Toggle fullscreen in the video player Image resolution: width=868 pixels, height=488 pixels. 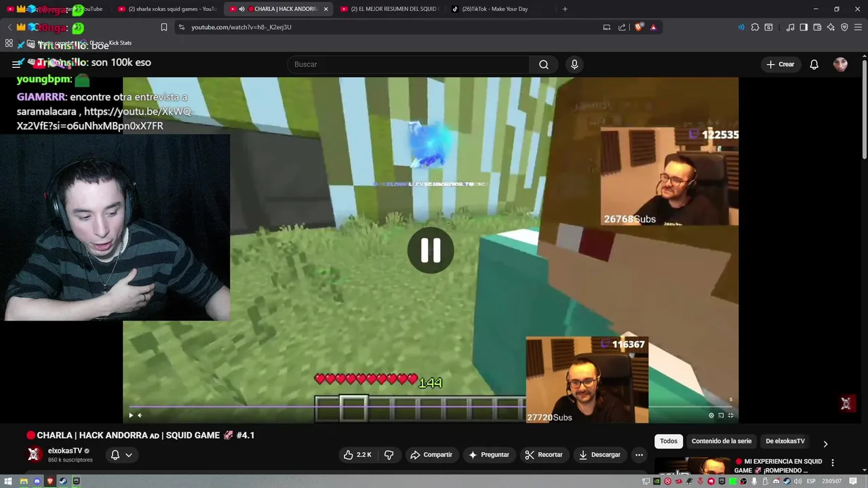click(730, 415)
